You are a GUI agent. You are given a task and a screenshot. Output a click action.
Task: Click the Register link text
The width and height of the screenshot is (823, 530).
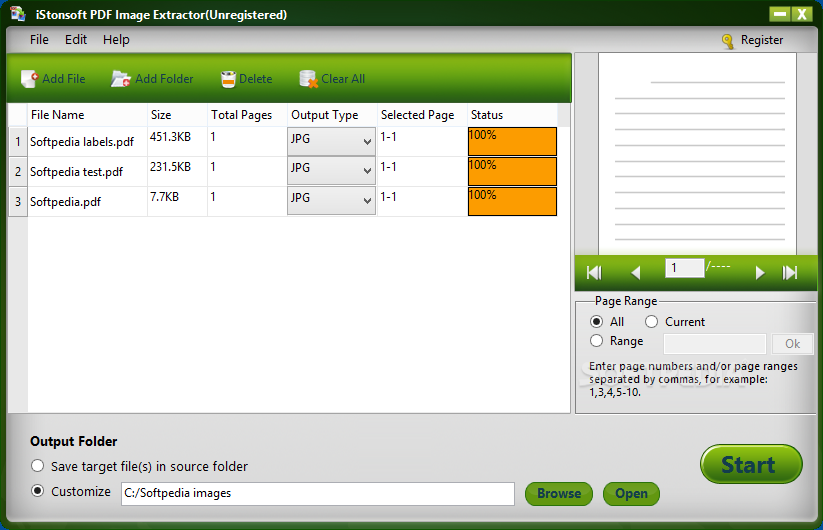tap(762, 40)
